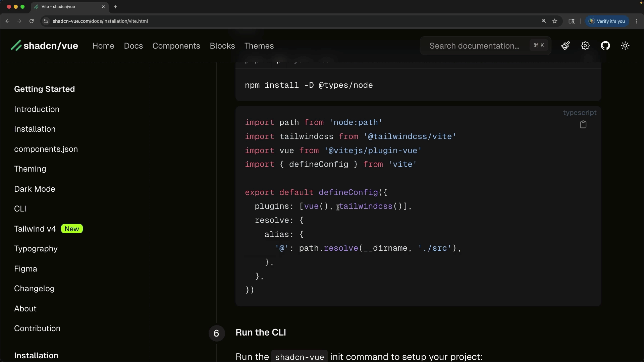Viewport: 644px width, 362px height.
Task: Reload the page with refresh icon
Action: [32, 21]
